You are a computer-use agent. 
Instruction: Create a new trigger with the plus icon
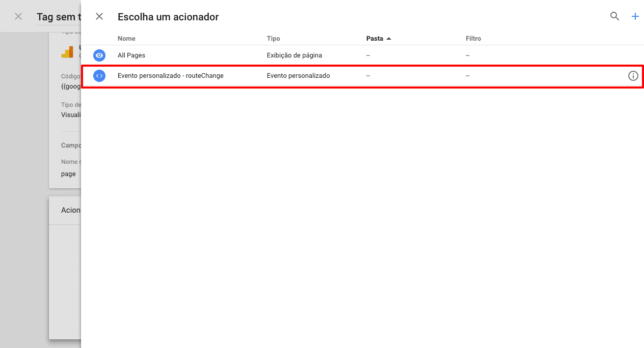pos(635,16)
